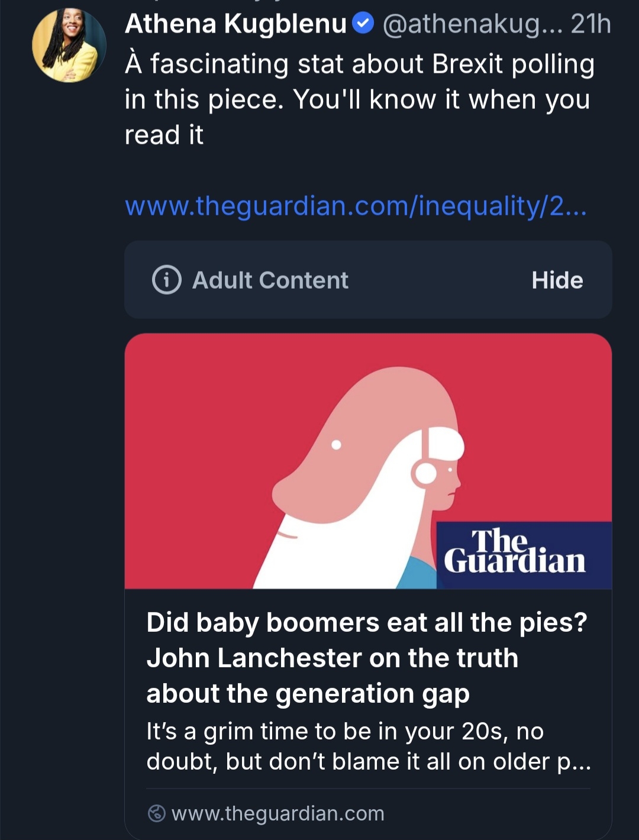
Task: Open the theguardian.com/inequality link
Action: click(356, 206)
